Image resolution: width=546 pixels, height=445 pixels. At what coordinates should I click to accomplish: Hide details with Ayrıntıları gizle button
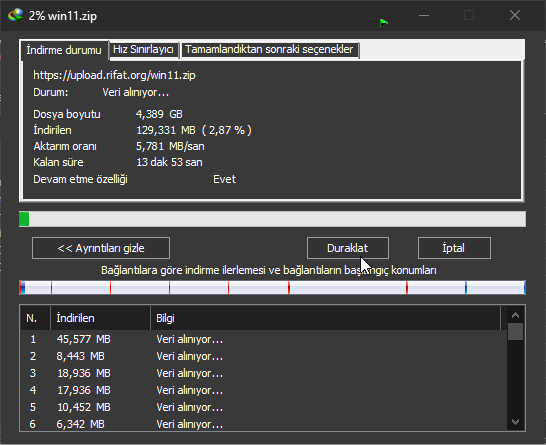click(101, 248)
